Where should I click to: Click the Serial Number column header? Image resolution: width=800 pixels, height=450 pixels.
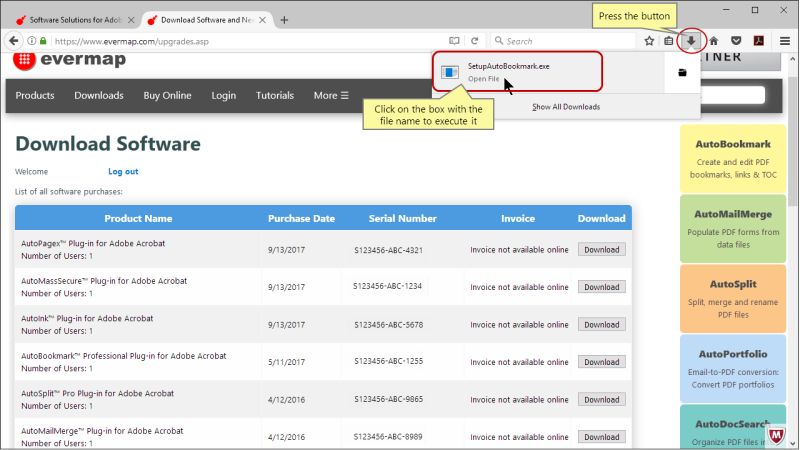[x=403, y=218]
